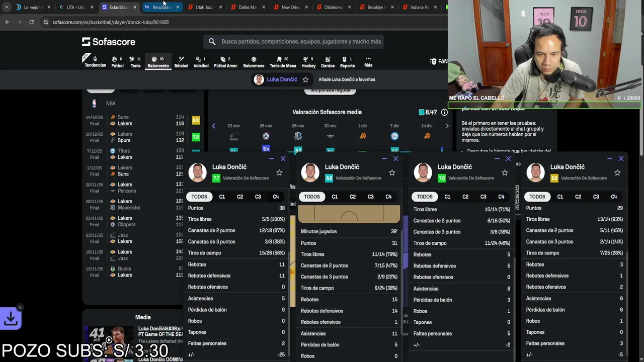Show previous dates in rating chart

(x=213, y=126)
